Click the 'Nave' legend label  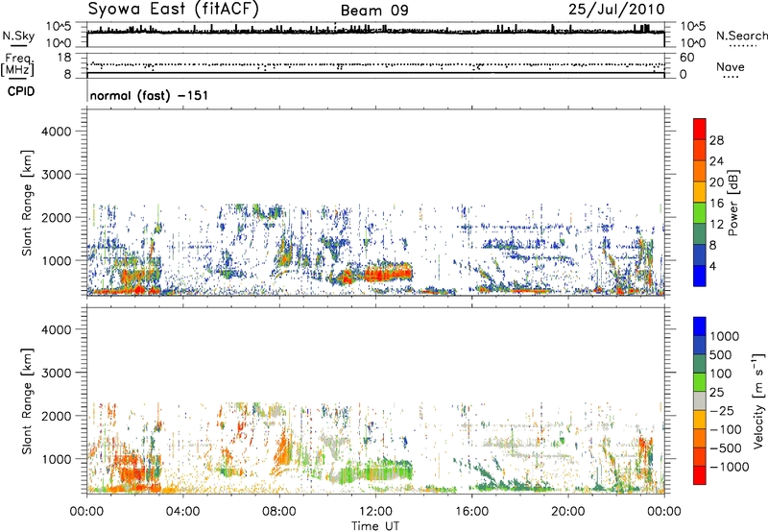(x=731, y=66)
